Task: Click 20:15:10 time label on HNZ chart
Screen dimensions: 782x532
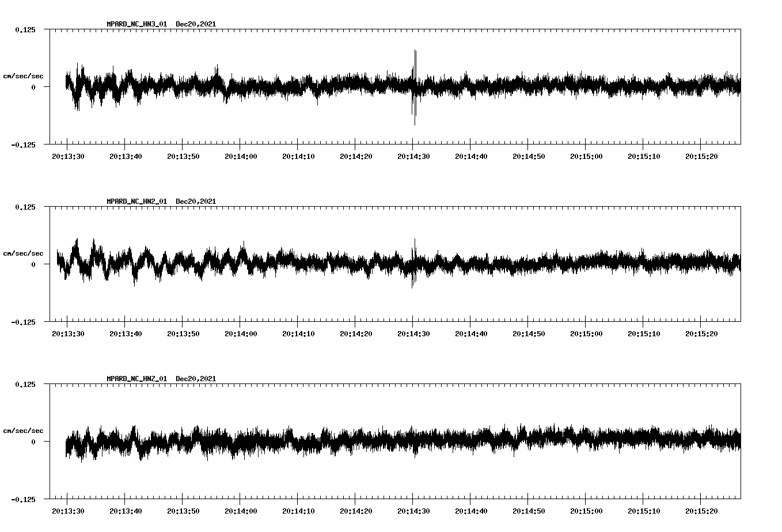Action: point(644,511)
